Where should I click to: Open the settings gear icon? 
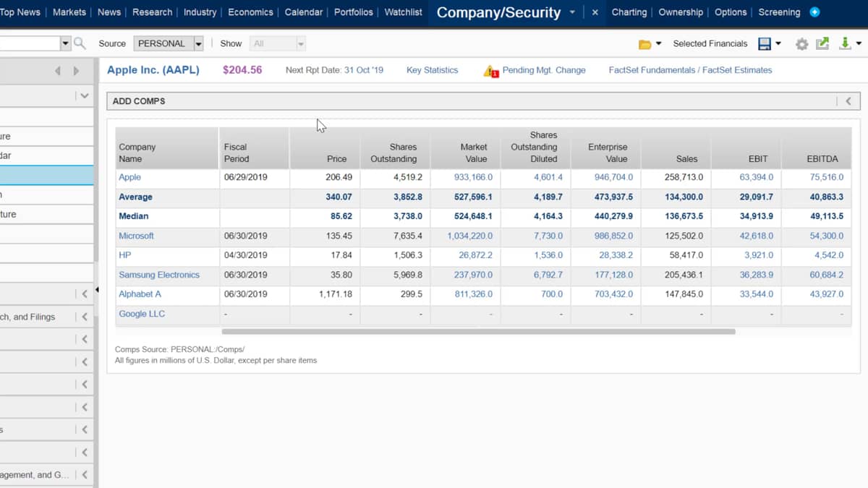(801, 44)
